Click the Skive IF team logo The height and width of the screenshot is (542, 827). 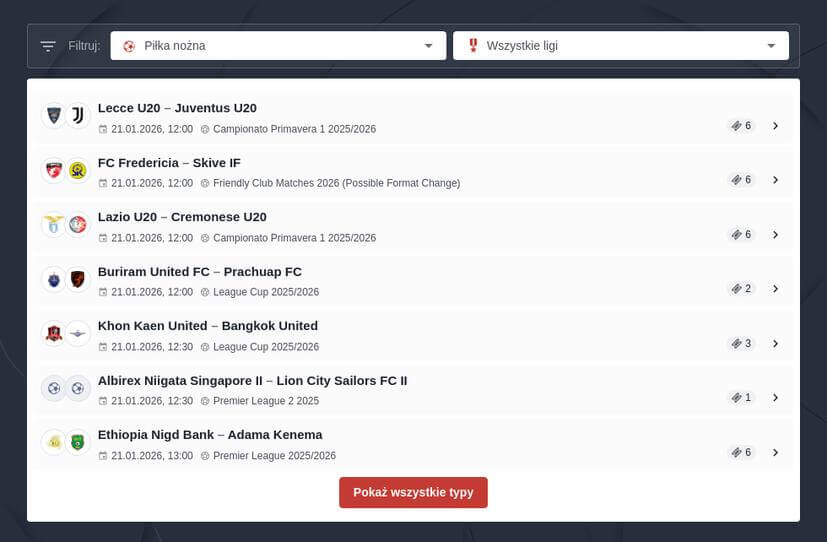pyautogui.click(x=78, y=170)
